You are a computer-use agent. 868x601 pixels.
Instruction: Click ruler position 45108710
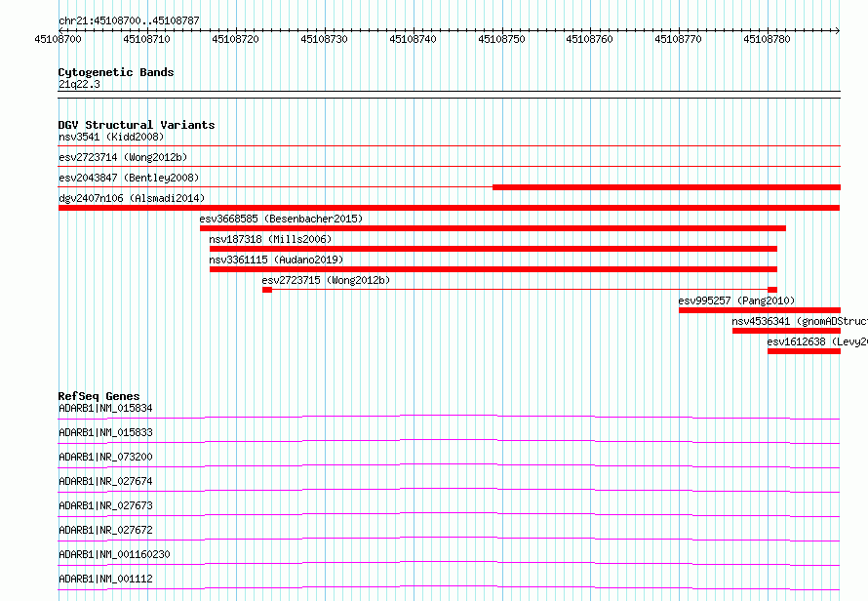(146, 39)
